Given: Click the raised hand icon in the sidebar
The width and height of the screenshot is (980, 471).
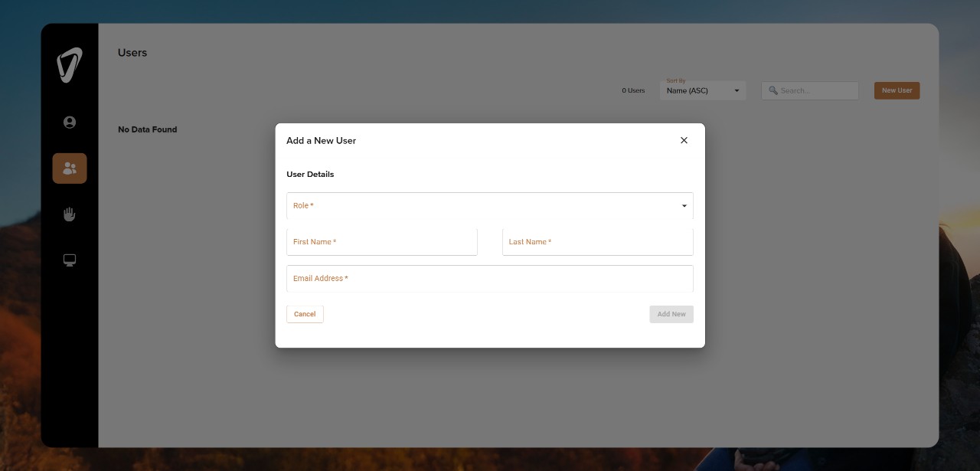Looking at the screenshot, I should [x=69, y=214].
